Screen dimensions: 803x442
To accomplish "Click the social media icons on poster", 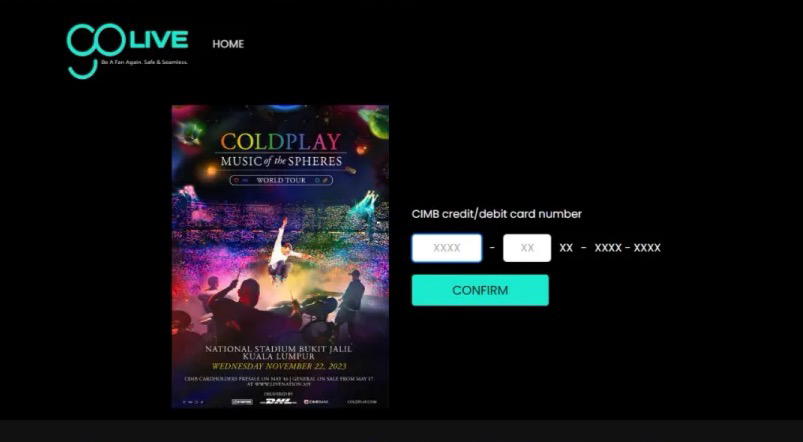I will [x=193, y=402].
